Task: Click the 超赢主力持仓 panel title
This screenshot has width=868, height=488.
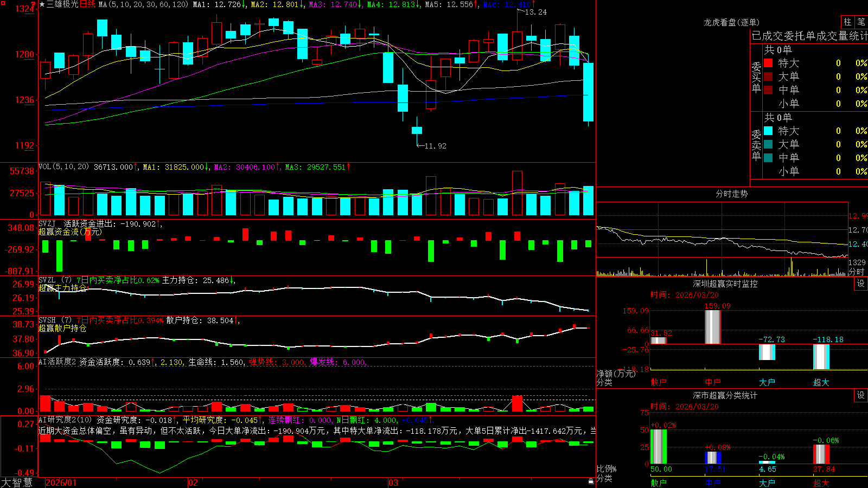Action: 62,288
